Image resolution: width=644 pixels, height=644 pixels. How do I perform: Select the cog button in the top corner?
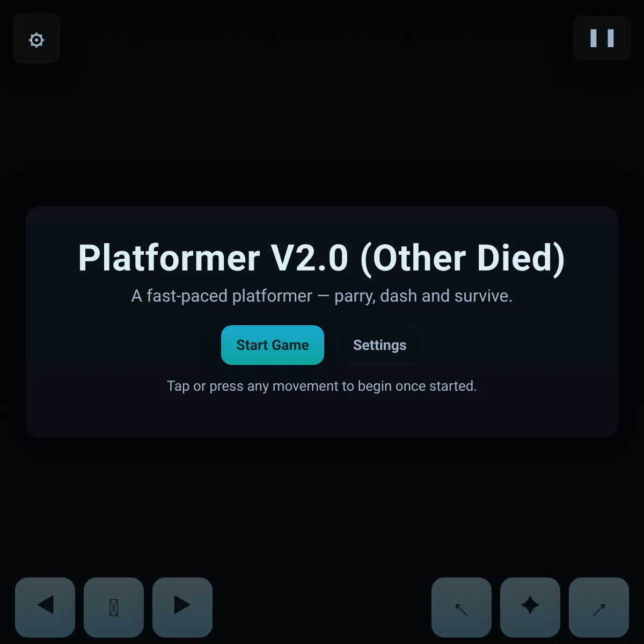pyautogui.click(x=36, y=39)
